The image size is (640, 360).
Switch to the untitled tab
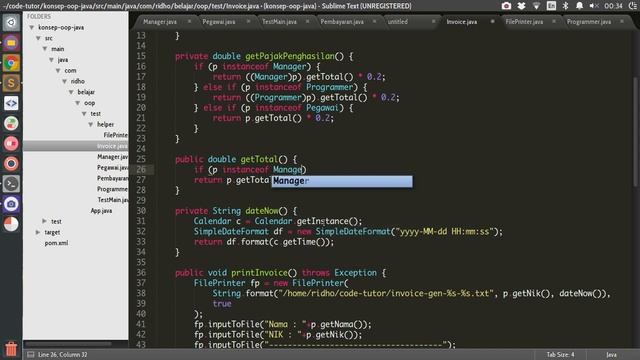[x=398, y=22]
